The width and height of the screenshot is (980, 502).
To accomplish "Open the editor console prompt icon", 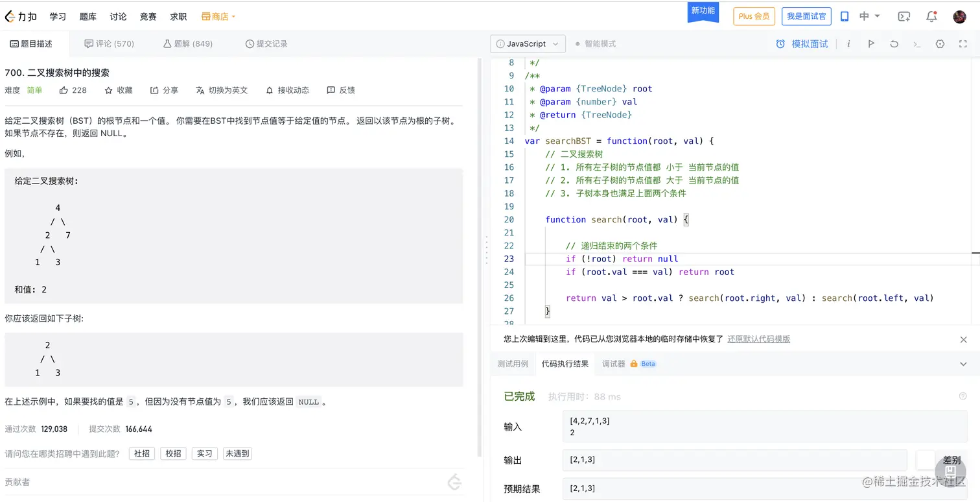I will (917, 43).
